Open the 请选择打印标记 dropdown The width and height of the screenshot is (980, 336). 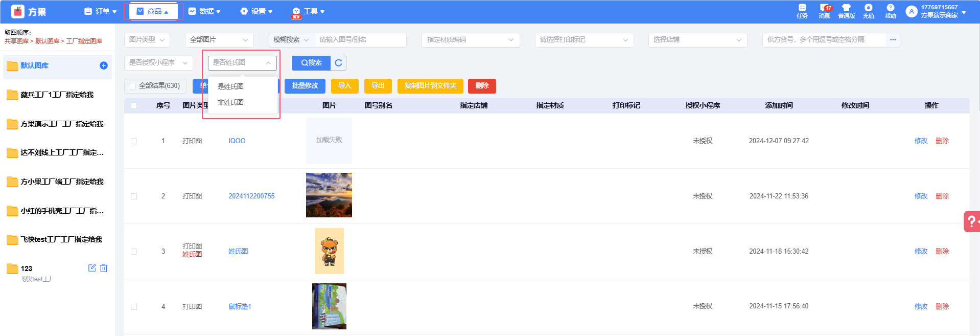pos(585,40)
